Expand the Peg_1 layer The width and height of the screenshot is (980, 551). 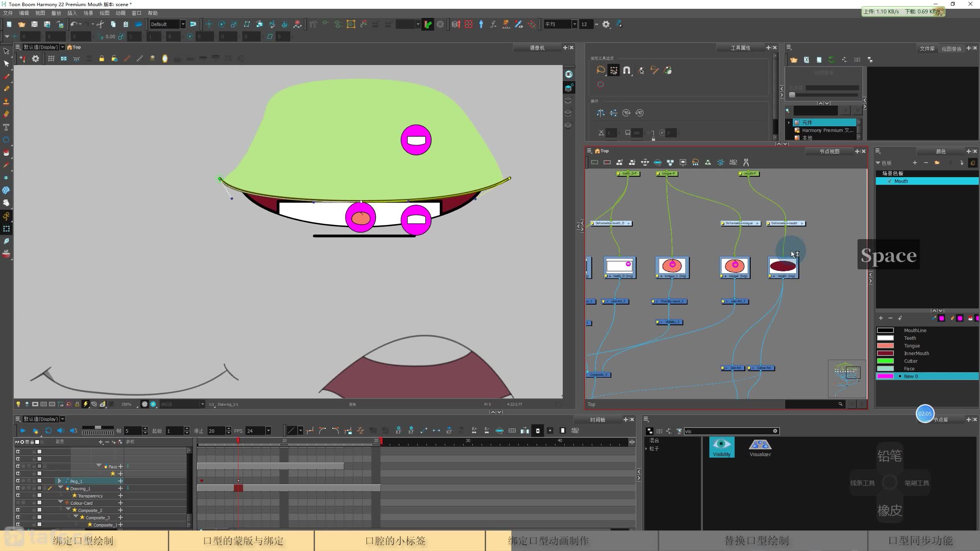point(59,481)
